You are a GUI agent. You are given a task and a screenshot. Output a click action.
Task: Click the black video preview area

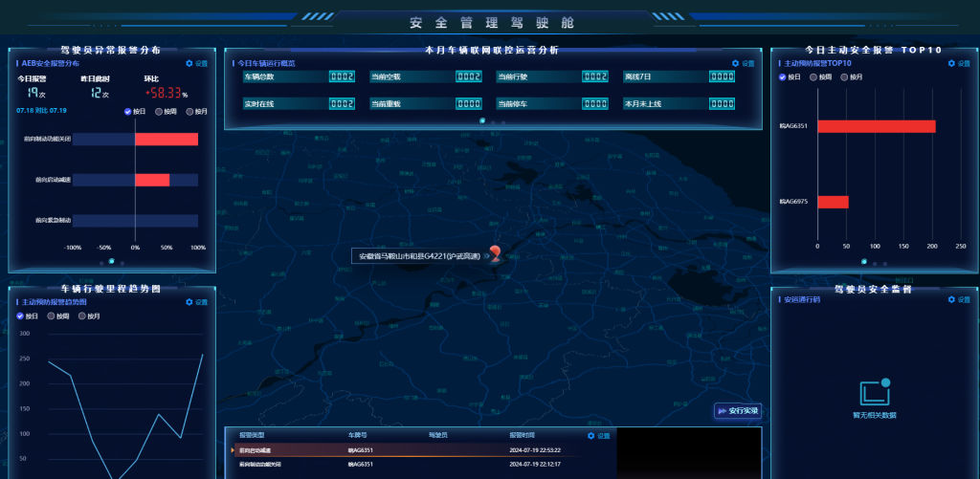(x=689, y=453)
